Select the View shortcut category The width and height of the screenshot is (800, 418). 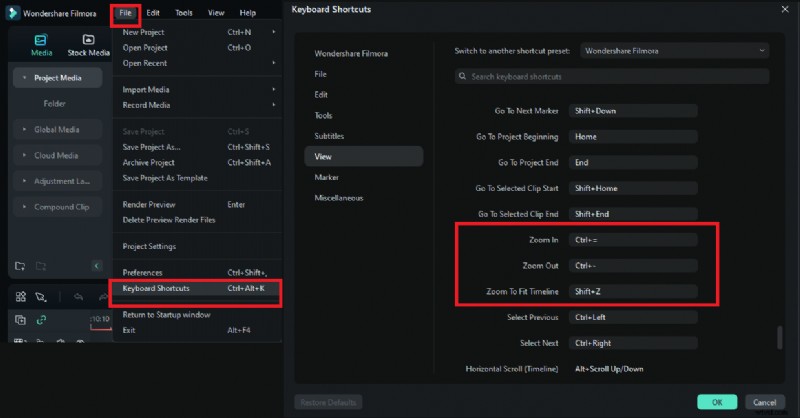364,157
